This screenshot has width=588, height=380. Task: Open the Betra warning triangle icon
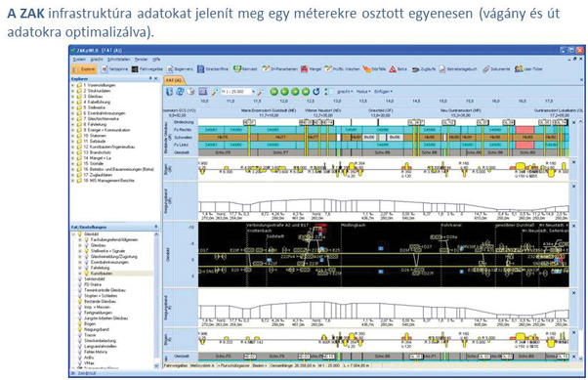(393, 69)
